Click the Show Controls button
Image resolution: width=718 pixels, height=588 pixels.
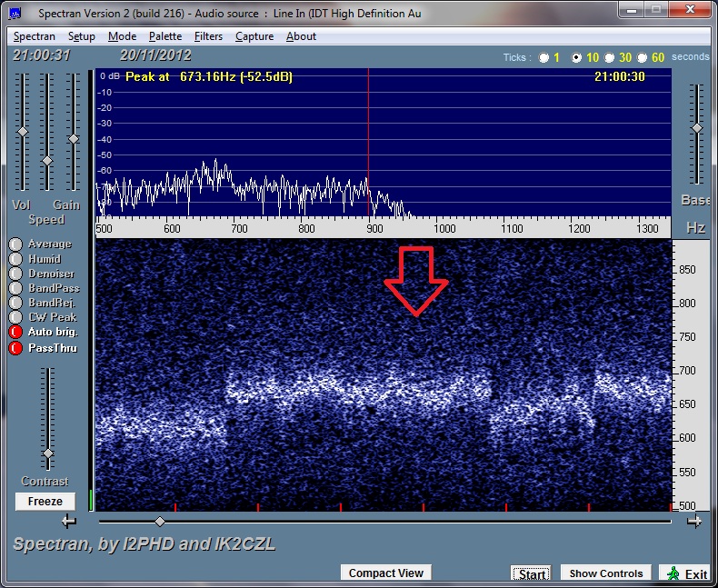[x=605, y=573]
